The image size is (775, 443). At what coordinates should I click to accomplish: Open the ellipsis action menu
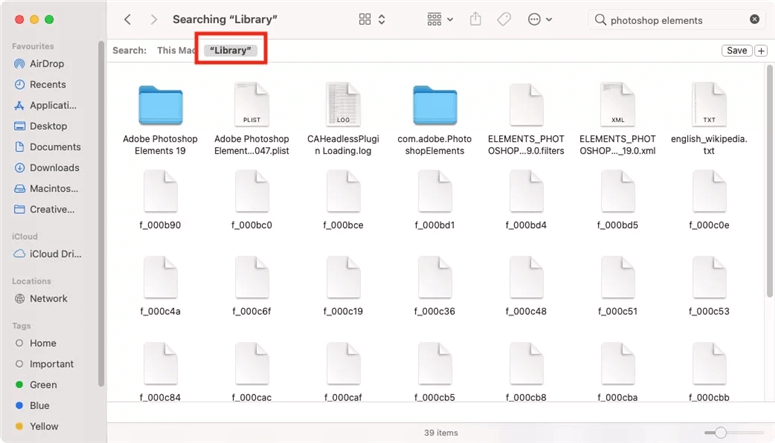tap(540, 19)
